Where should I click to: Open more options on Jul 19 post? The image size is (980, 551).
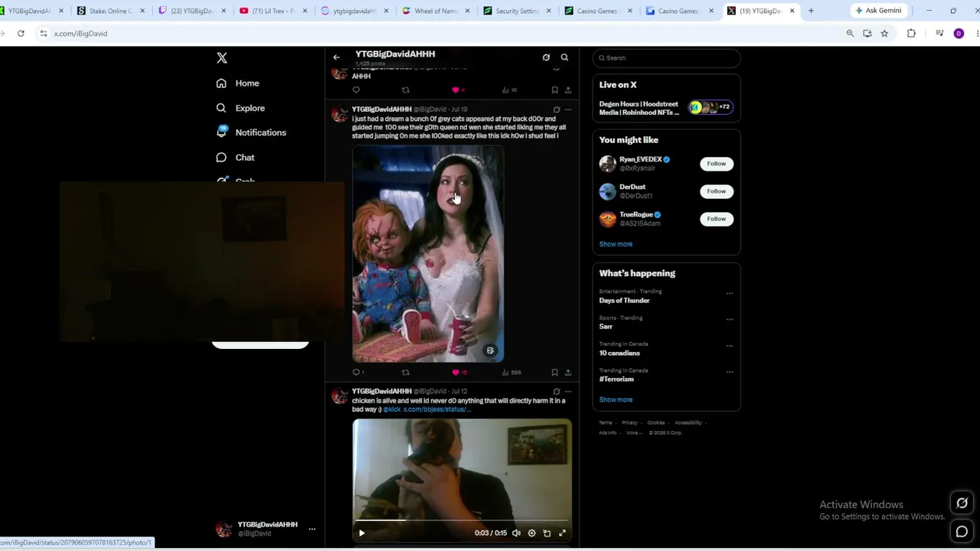pyautogui.click(x=568, y=110)
